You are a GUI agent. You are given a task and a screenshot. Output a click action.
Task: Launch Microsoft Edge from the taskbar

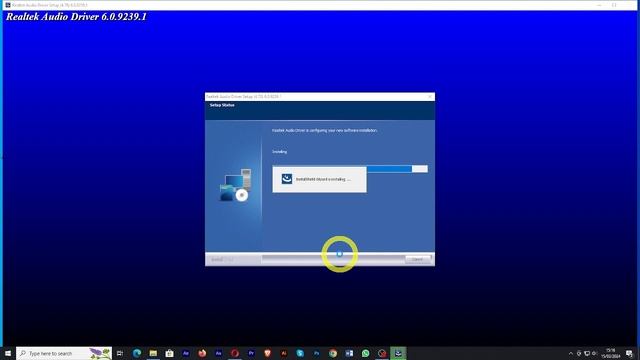coord(137,353)
